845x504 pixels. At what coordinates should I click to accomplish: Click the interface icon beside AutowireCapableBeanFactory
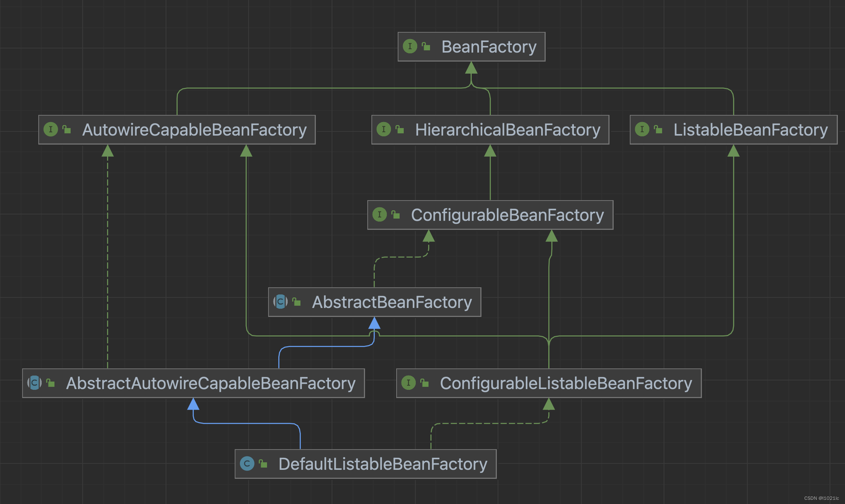click(x=51, y=130)
